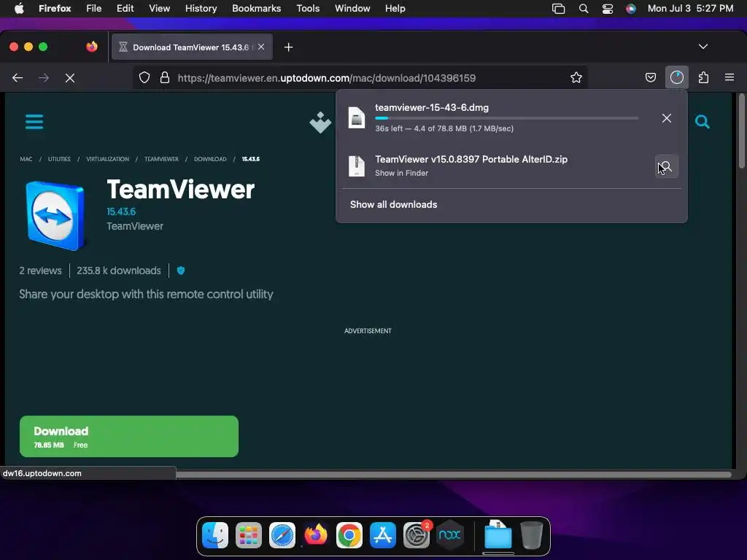Click the page vertical scrollbar
The image size is (747, 560).
741,131
